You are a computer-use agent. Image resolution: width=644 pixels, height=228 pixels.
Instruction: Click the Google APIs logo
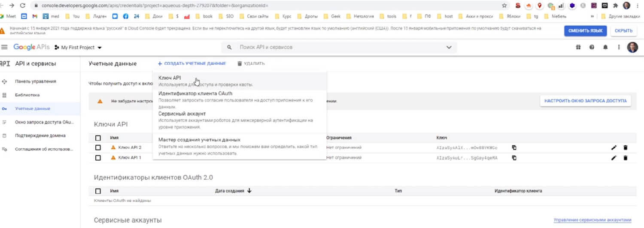click(31, 47)
